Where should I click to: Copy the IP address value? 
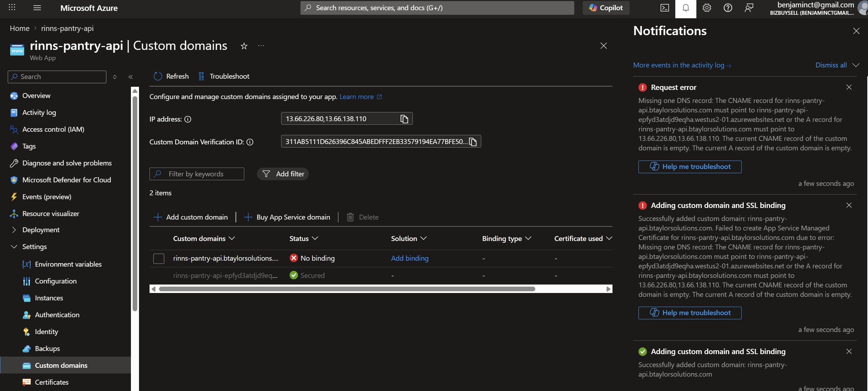pos(404,119)
